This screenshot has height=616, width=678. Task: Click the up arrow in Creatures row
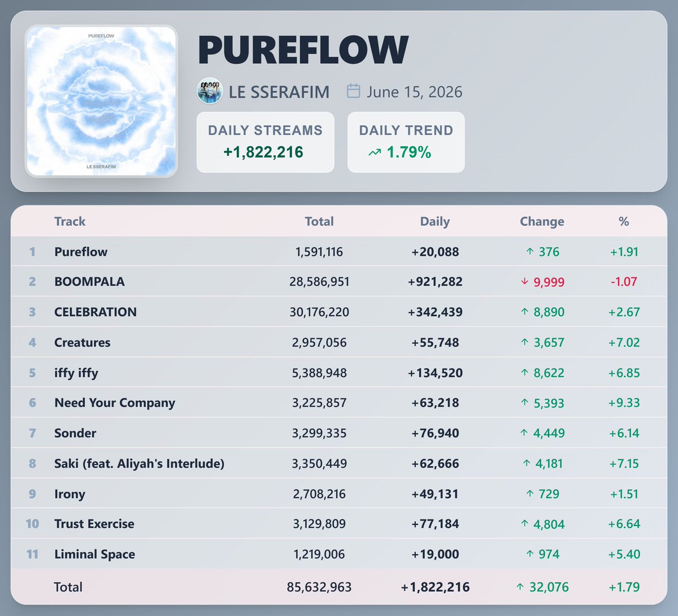[x=524, y=342]
